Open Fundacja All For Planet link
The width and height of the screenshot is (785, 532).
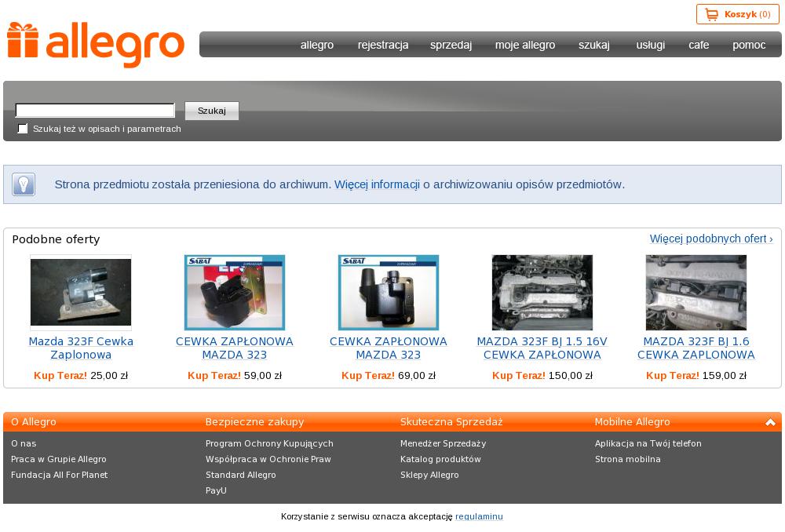click(59, 475)
